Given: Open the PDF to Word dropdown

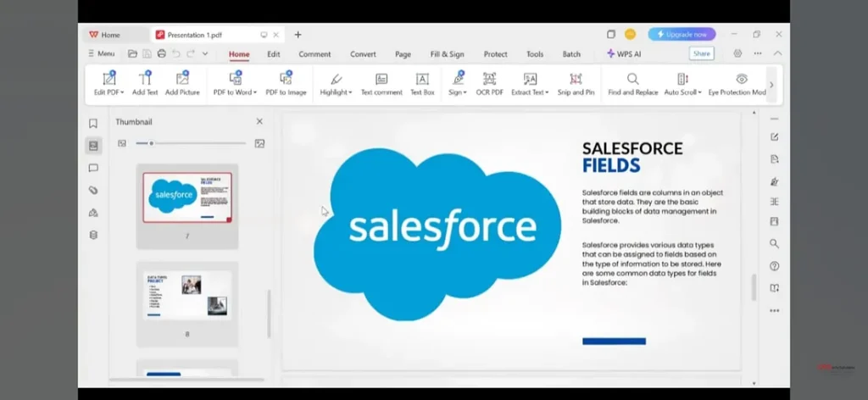Looking at the screenshot, I should 253,92.
